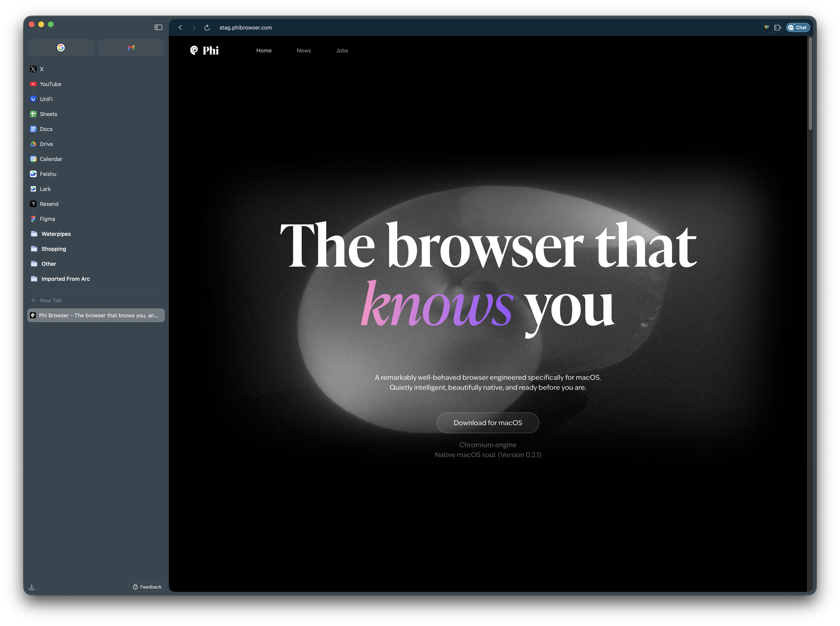Switch to the News section
The image size is (840, 626).
pos(304,50)
